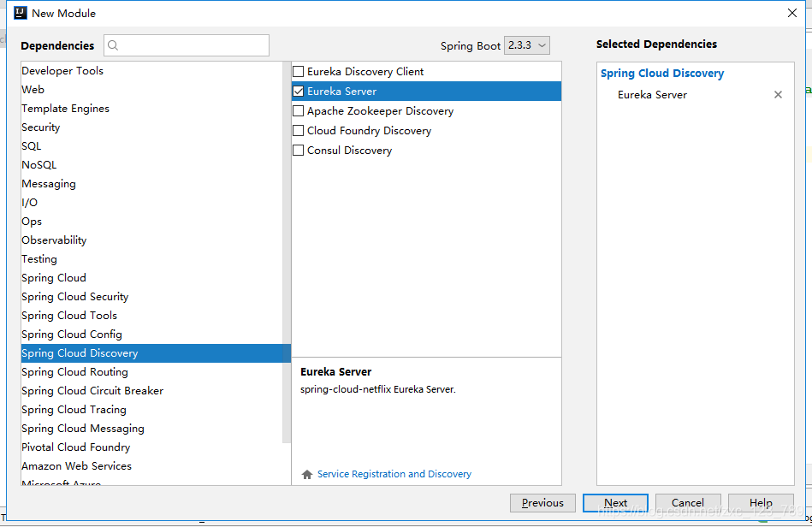The width and height of the screenshot is (812, 527).
Task: Check the Eureka Discovery Client checkbox
Action: [299, 72]
